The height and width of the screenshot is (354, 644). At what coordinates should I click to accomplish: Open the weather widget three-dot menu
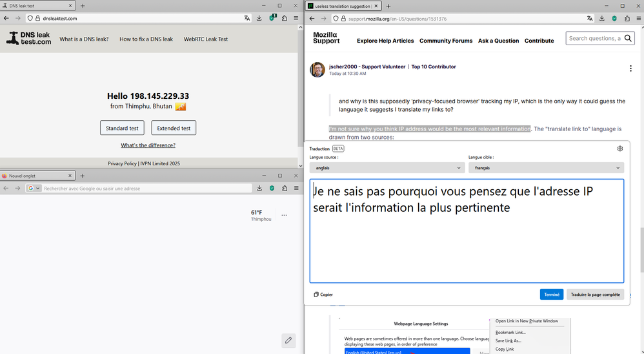(x=284, y=215)
